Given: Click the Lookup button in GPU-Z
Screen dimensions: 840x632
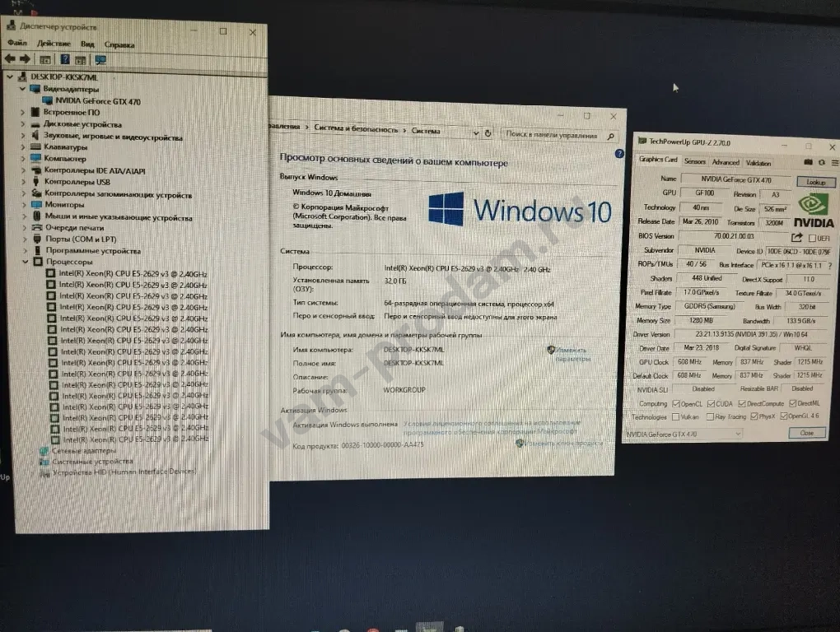Looking at the screenshot, I should [815, 182].
